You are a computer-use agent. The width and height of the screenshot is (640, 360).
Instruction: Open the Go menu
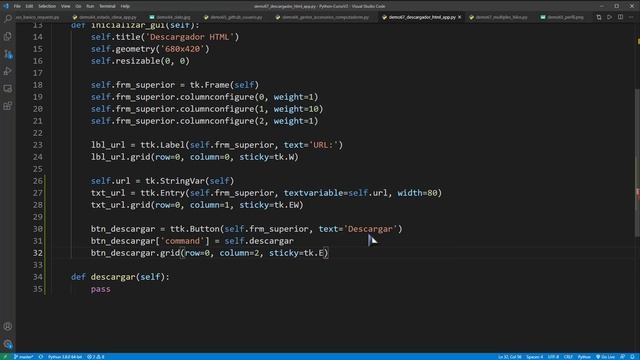[78, 6]
